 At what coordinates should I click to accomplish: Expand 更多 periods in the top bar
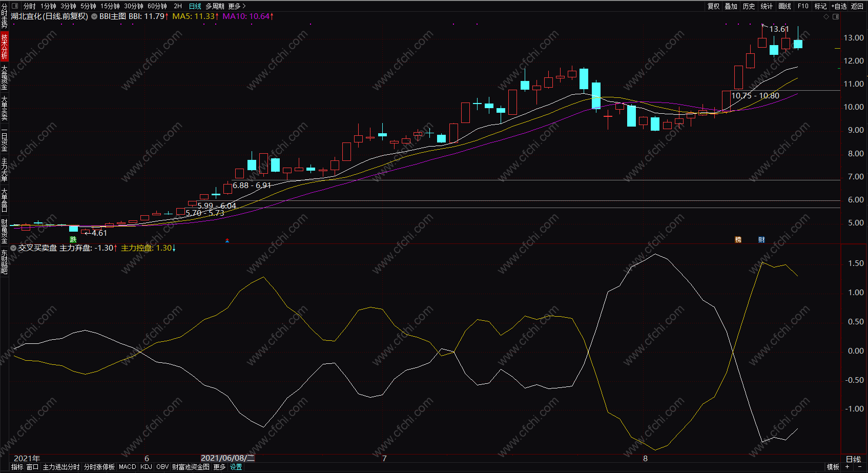point(237,6)
